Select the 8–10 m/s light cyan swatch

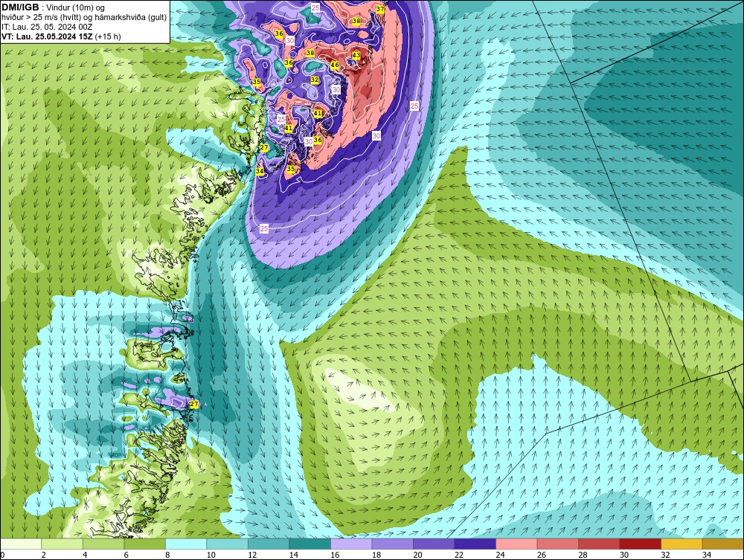(x=186, y=544)
